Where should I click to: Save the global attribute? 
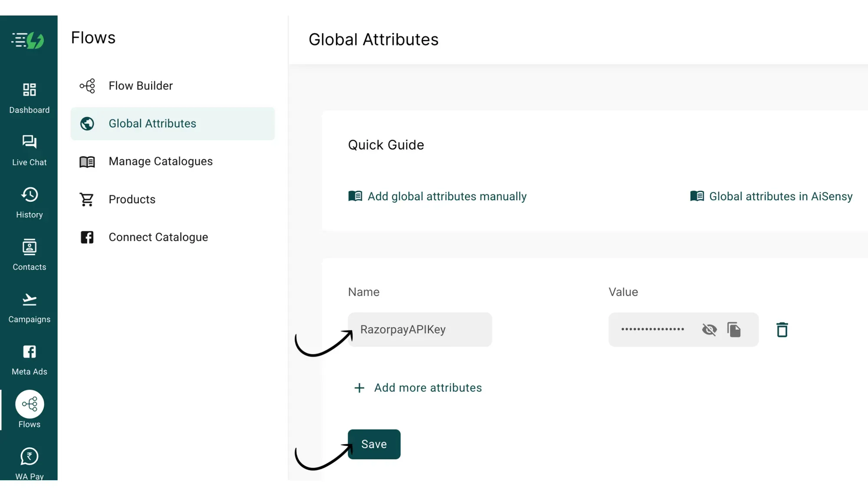[x=374, y=444]
